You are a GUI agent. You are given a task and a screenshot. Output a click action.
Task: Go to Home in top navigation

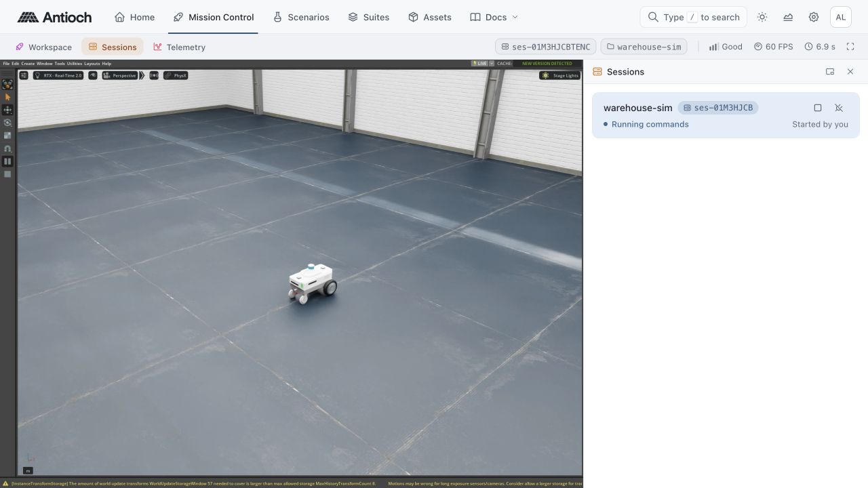point(134,17)
